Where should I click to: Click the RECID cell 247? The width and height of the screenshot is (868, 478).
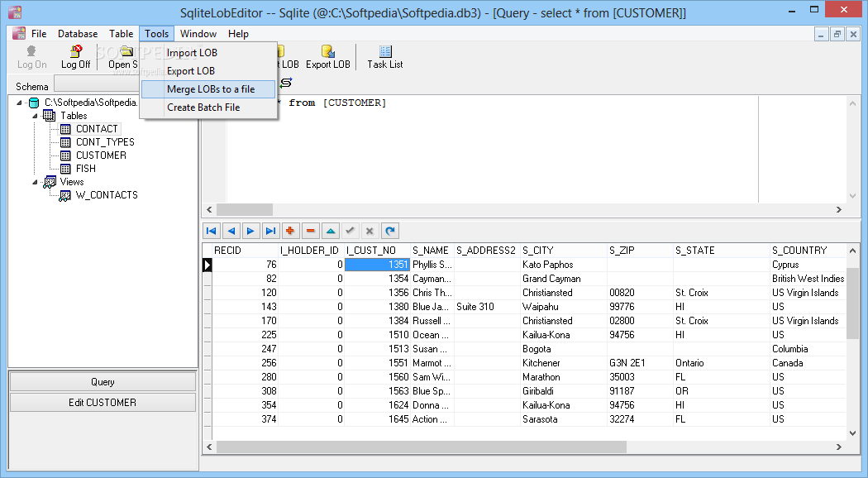(245, 349)
